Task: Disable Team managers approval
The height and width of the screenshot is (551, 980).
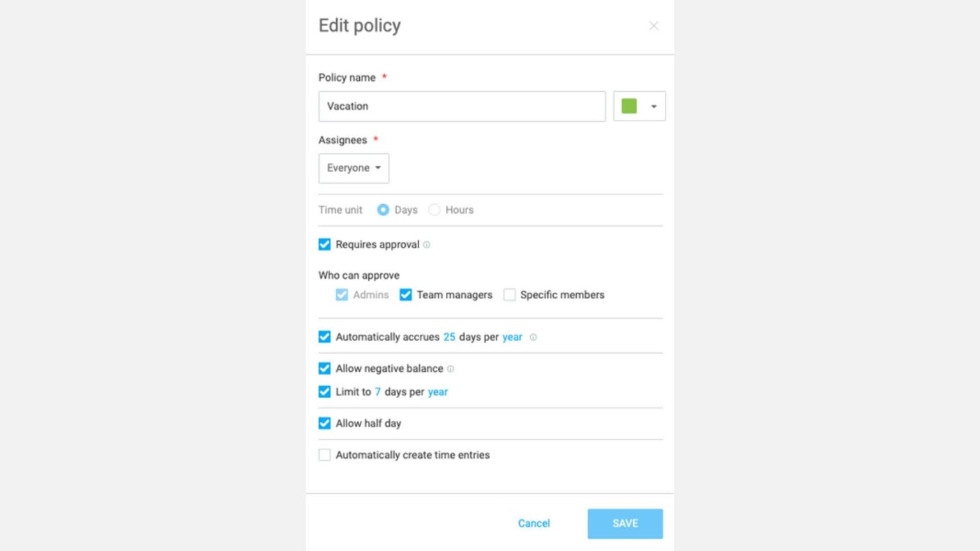Action: pyautogui.click(x=406, y=295)
